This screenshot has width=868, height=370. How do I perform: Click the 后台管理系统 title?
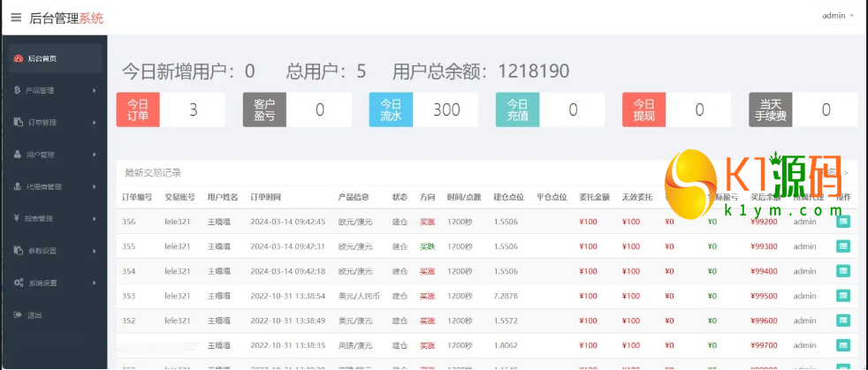coord(66,18)
